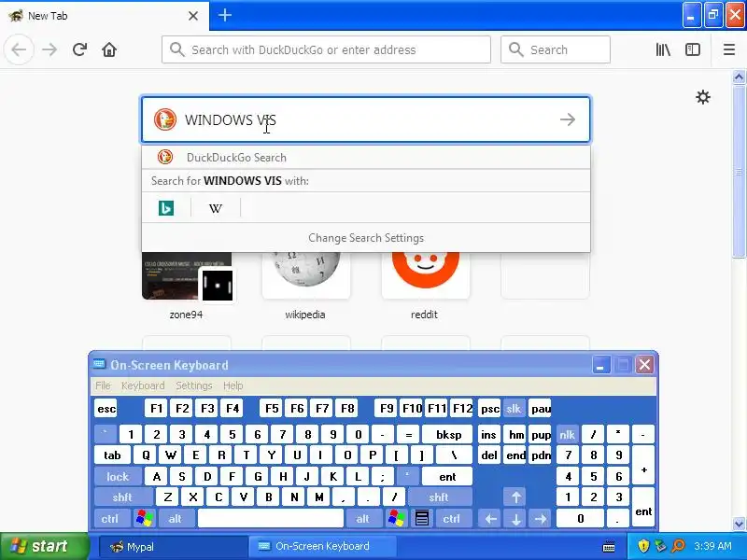The width and height of the screenshot is (747, 560).
Task: Open the Windows start menu
Action: point(44,546)
